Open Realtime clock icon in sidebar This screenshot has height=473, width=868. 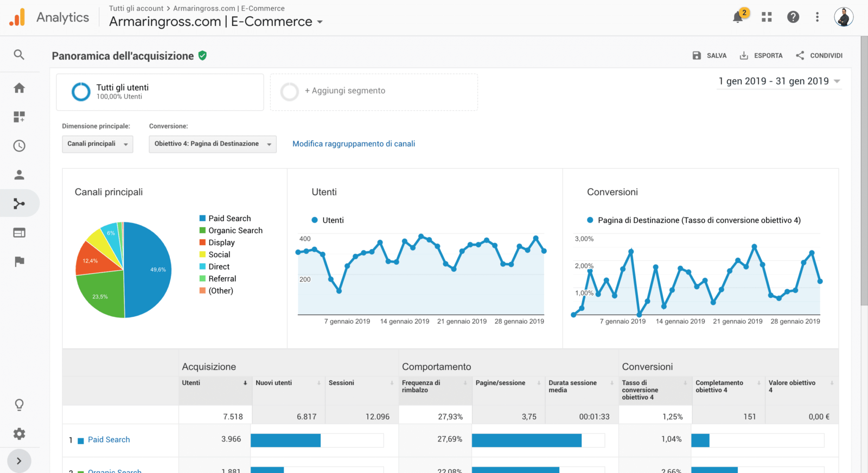coord(19,145)
